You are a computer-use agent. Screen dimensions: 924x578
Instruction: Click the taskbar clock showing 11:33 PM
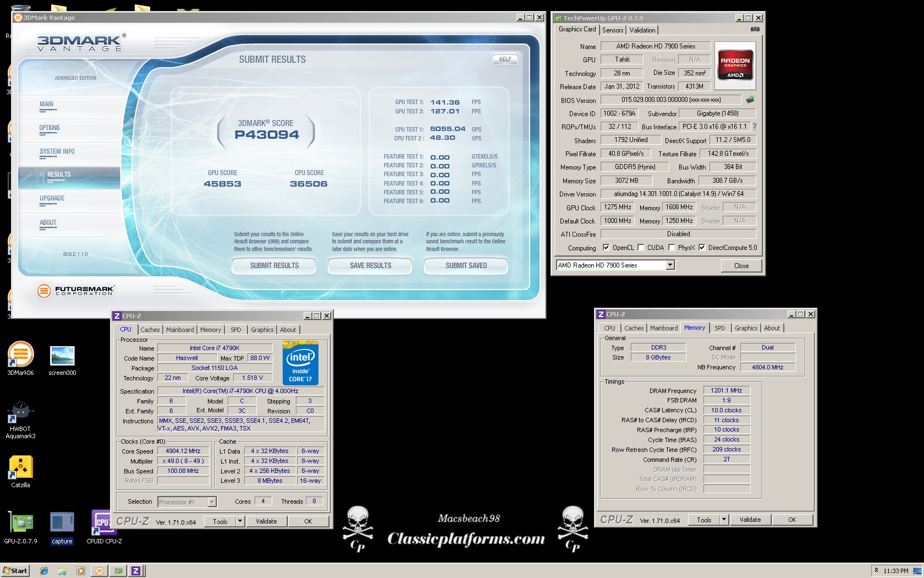pyautogui.click(x=895, y=571)
